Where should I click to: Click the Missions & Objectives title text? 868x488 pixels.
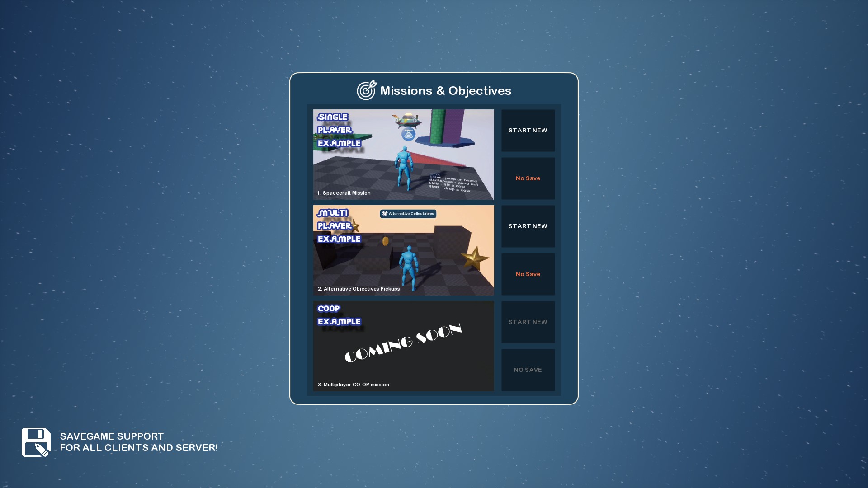[x=445, y=91]
